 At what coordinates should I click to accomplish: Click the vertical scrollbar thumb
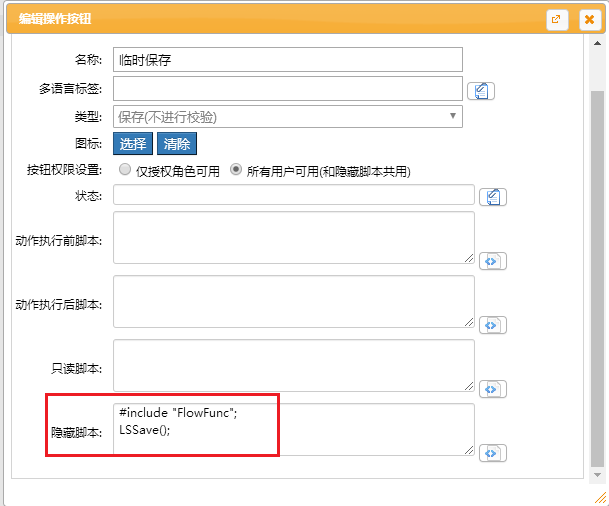[597, 279]
